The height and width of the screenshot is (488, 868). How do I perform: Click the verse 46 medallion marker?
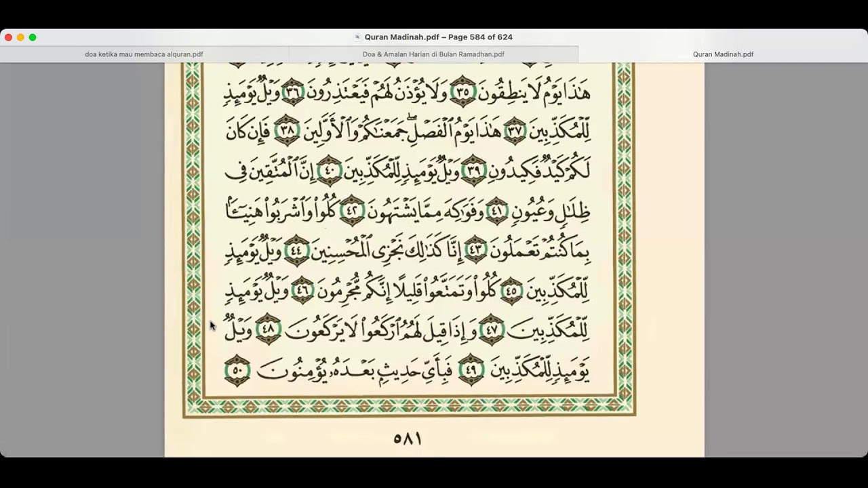click(302, 291)
